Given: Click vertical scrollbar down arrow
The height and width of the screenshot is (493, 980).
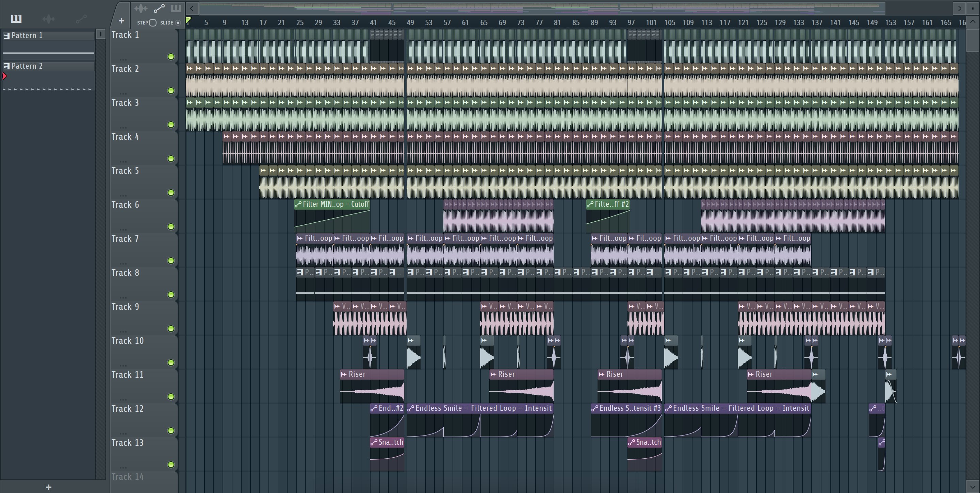Looking at the screenshot, I should click(973, 486).
